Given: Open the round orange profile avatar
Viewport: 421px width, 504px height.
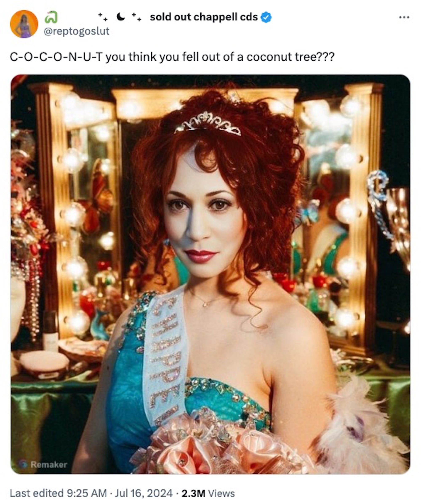Looking at the screenshot, I should pos(24,24).
